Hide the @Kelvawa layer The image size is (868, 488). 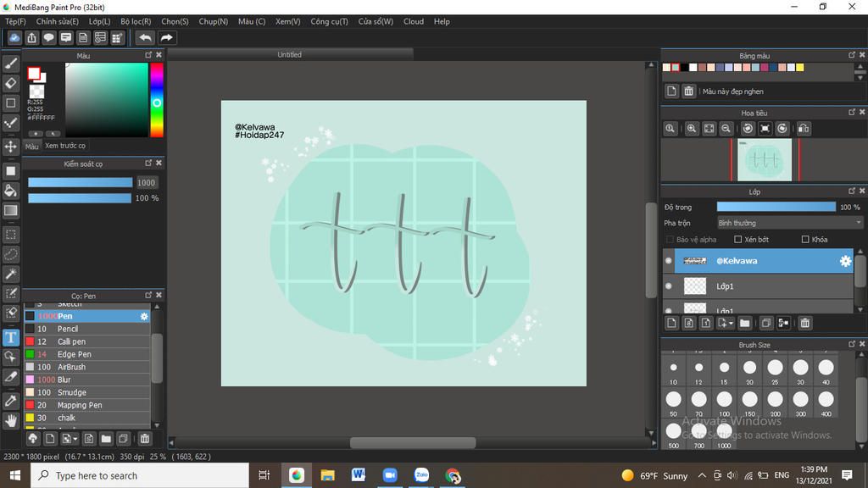(x=669, y=261)
